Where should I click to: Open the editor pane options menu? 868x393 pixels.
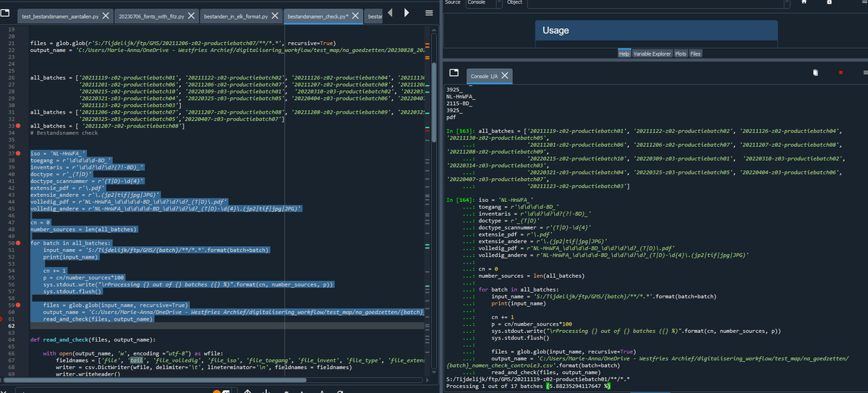429,13
